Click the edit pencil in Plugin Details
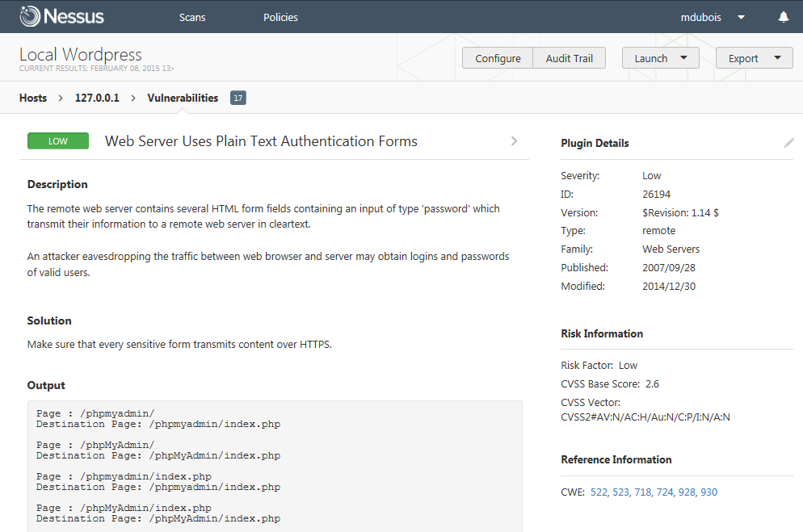This screenshot has width=803, height=532. tap(788, 143)
